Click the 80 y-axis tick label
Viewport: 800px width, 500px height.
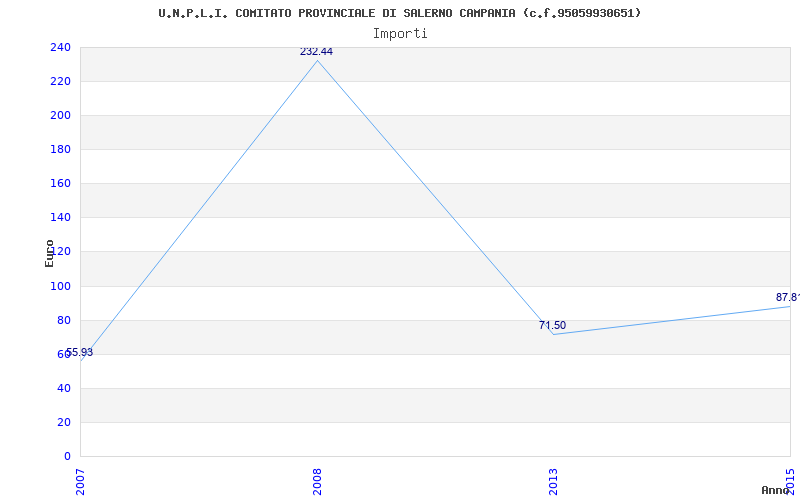[63, 320]
